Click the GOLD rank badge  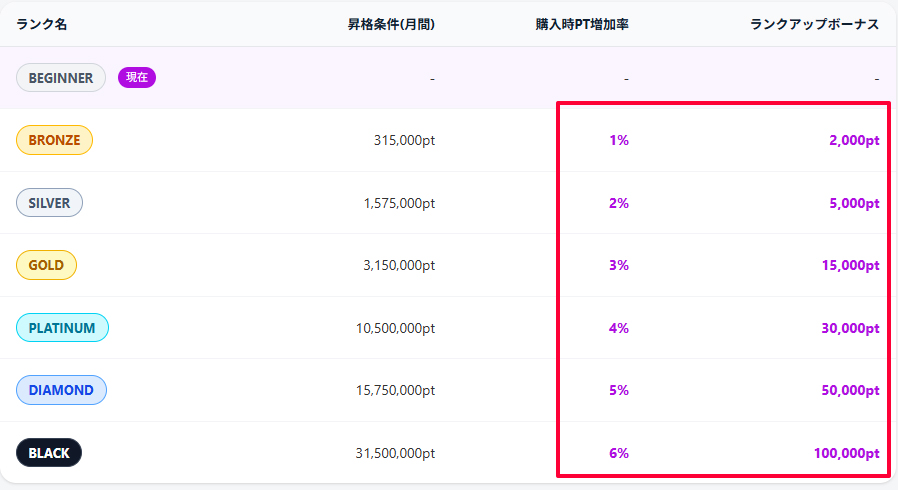pyautogui.click(x=46, y=265)
